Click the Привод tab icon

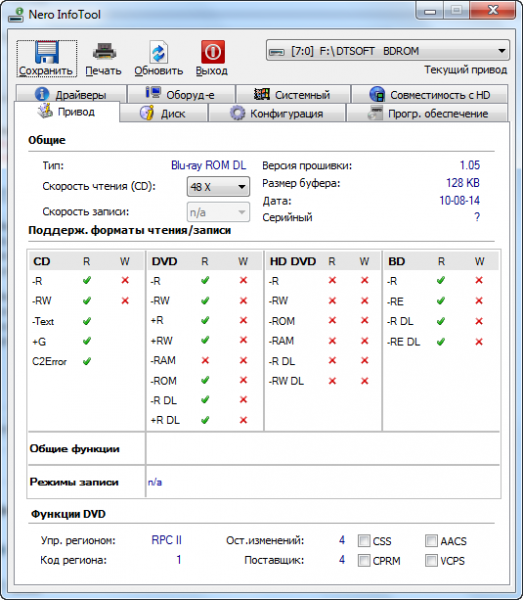[x=45, y=111]
